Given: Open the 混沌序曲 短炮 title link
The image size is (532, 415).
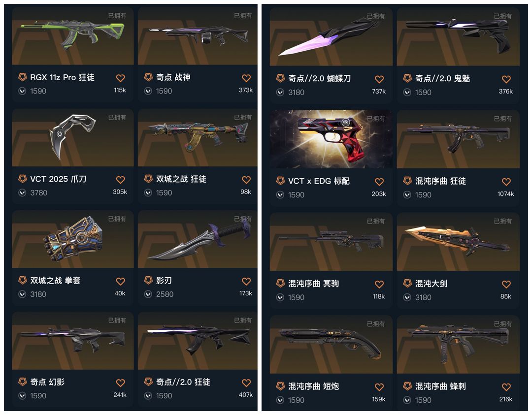Looking at the screenshot, I should coord(313,386).
